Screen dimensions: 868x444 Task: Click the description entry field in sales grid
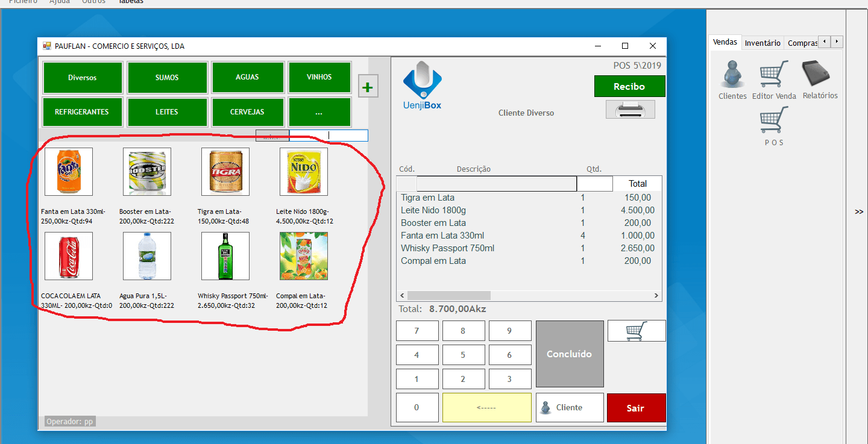click(497, 184)
